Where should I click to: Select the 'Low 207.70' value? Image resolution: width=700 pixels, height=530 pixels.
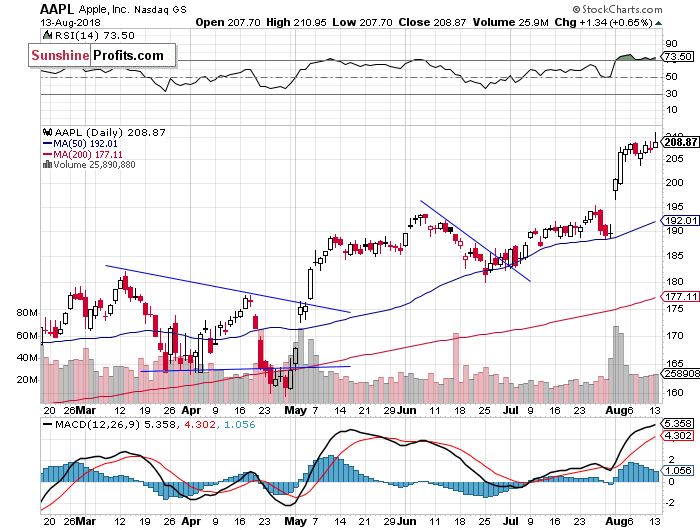[362, 22]
